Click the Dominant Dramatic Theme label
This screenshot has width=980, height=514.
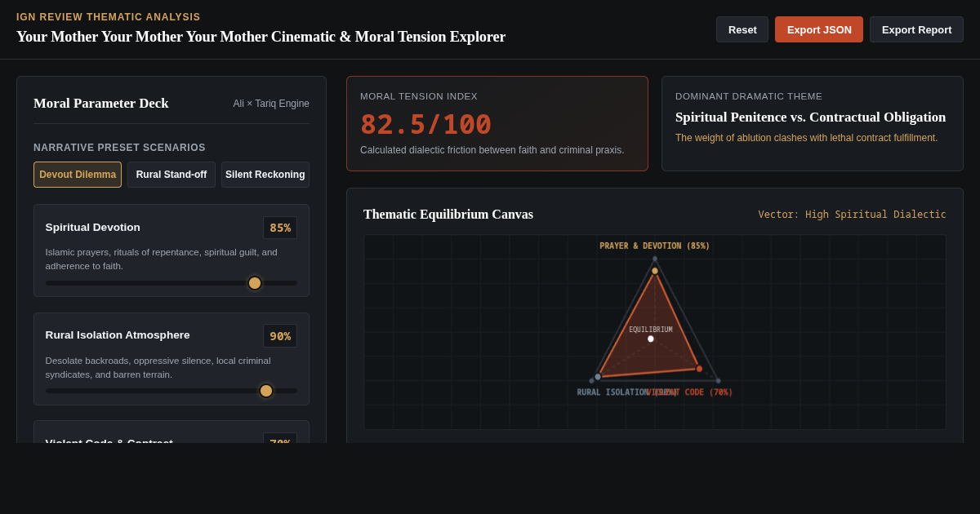749,96
